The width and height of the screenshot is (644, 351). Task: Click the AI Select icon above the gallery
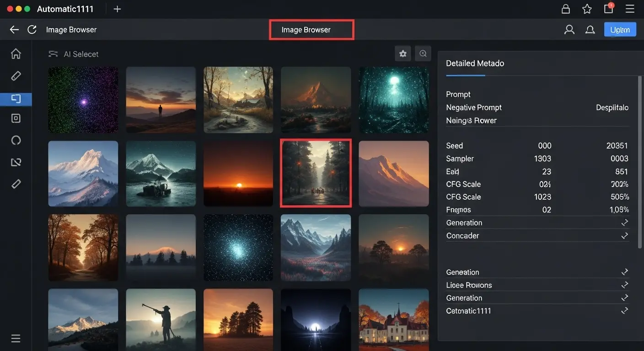(x=53, y=53)
